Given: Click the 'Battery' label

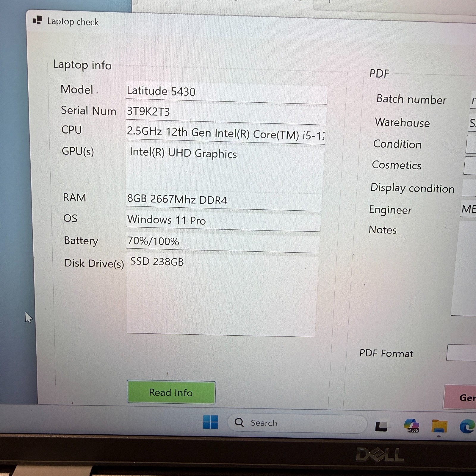Looking at the screenshot, I should pos(81,241).
